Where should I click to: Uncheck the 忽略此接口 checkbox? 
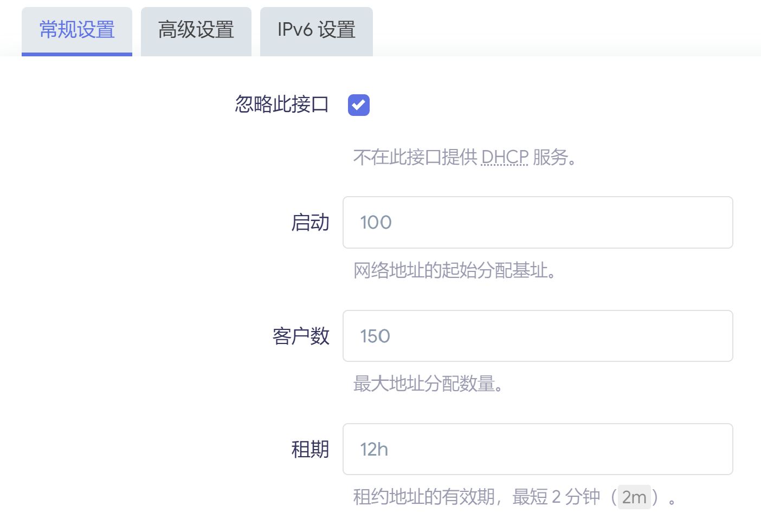[359, 105]
